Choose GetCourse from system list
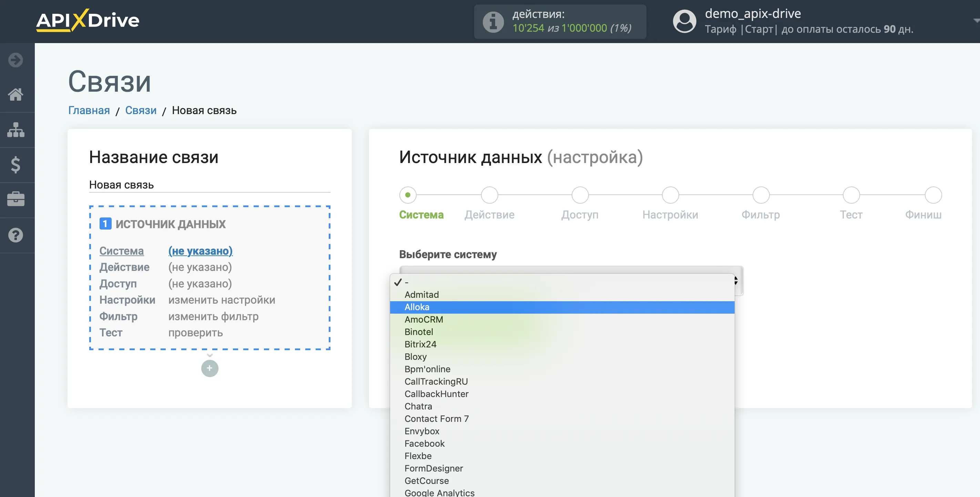The image size is (980, 497). coord(562,481)
